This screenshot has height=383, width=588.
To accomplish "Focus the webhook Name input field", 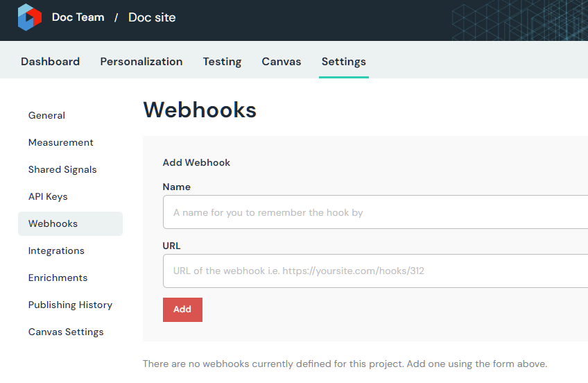I will pyautogui.click(x=374, y=212).
